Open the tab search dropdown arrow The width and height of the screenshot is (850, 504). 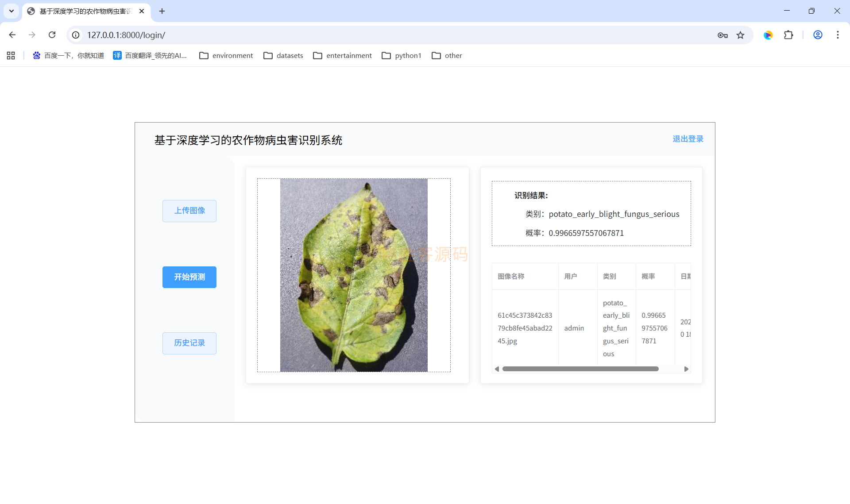[x=12, y=11]
